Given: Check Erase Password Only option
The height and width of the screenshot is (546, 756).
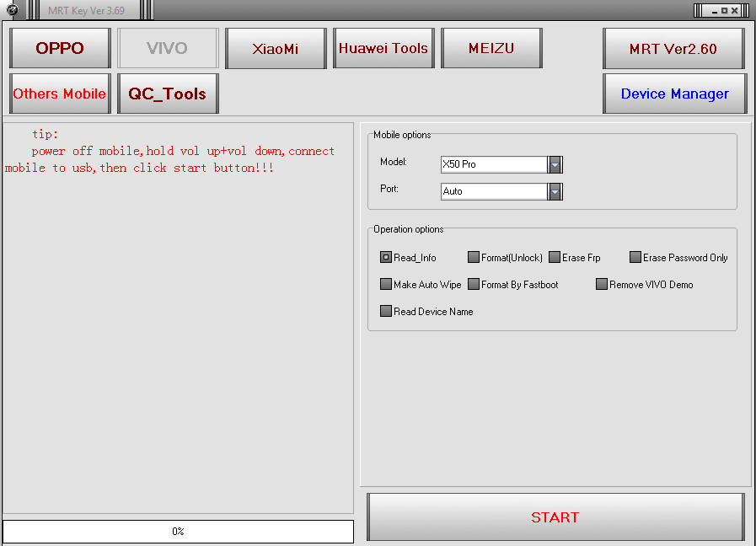Looking at the screenshot, I should click(635, 257).
